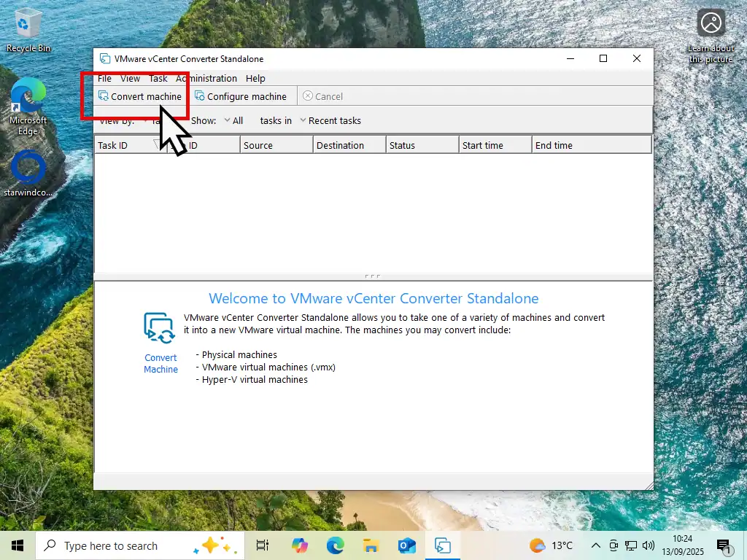Open Microsoft Edge from the taskbar
The height and width of the screenshot is (560, 747).
pos(336,545)
